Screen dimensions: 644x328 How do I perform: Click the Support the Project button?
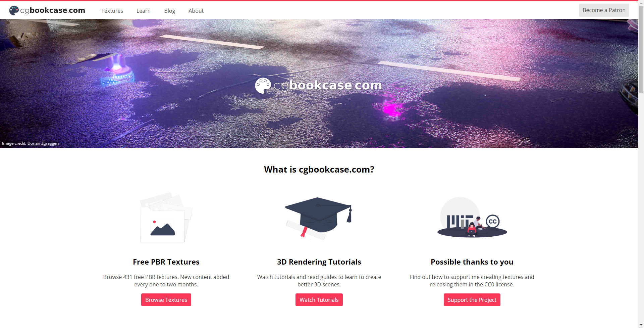[472, 300]
